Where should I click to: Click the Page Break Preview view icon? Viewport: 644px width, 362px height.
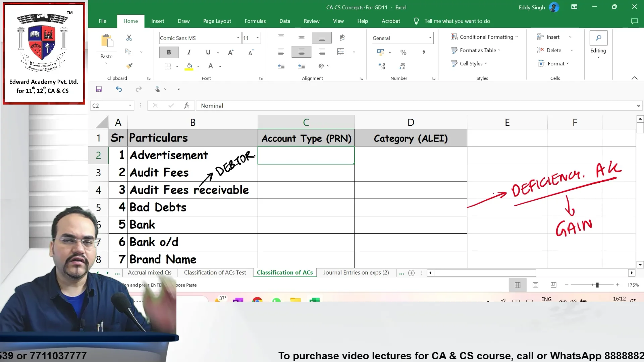click(x=553, y=285)
